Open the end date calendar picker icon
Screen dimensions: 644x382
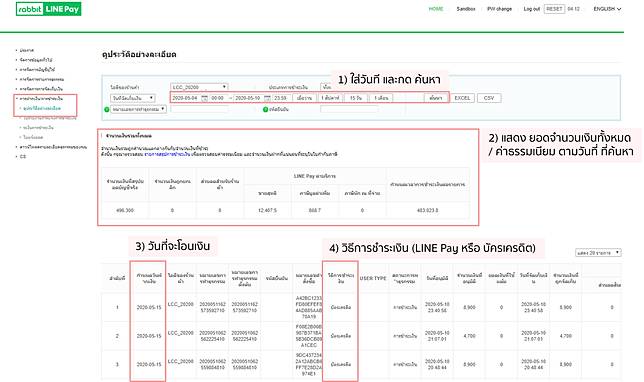click(x=267, y=98)
